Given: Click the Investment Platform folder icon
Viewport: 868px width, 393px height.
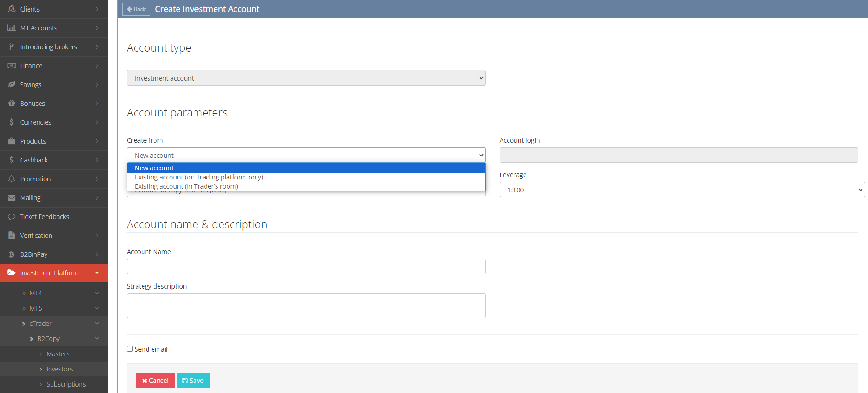Looking at the screenshot, I should point(11,273).
